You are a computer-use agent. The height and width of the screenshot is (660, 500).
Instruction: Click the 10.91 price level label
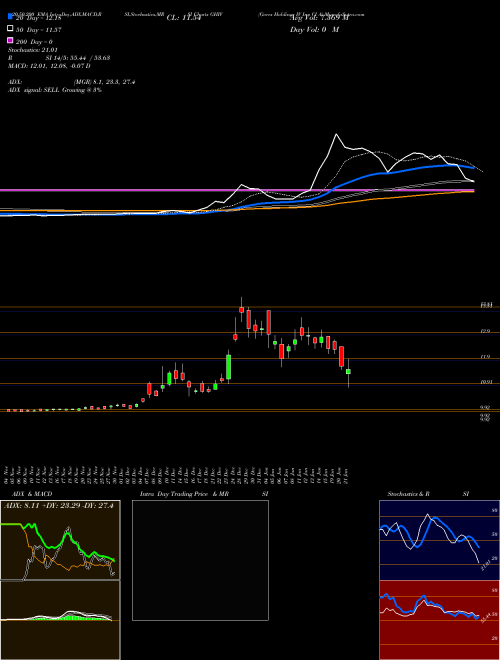click(x=485, y=382)
